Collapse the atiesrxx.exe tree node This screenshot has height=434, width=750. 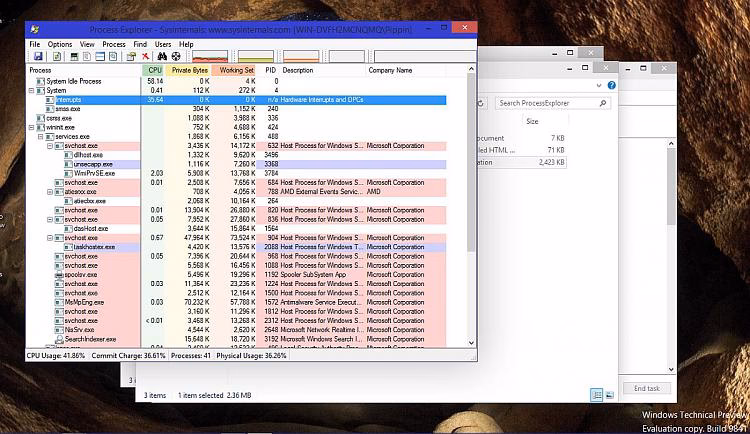pos(50,192)
